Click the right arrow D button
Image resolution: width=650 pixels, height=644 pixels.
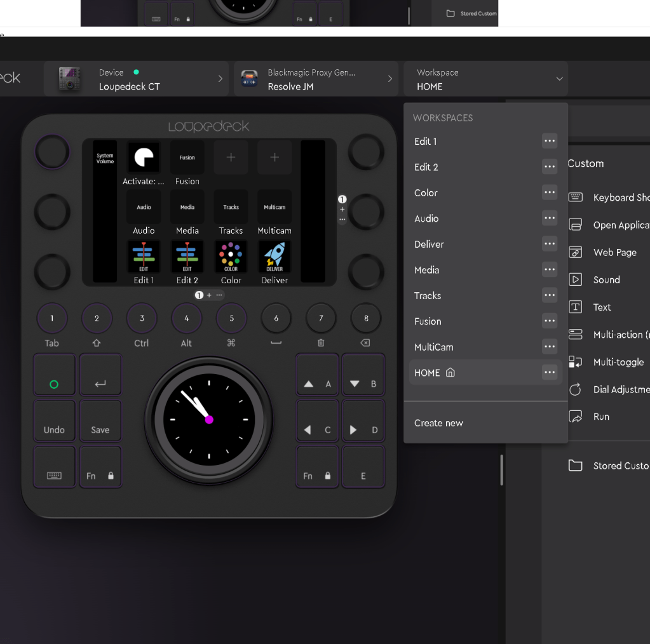[363, 420]
